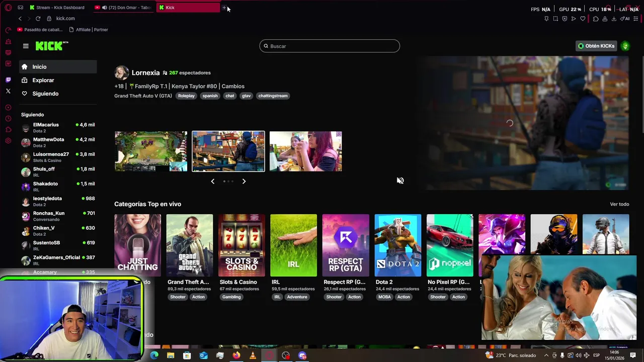The height and width of the screenshot is (362, 644).
Task: Open Explorar in Kick sidebar
Action: (x=58, y=80)
